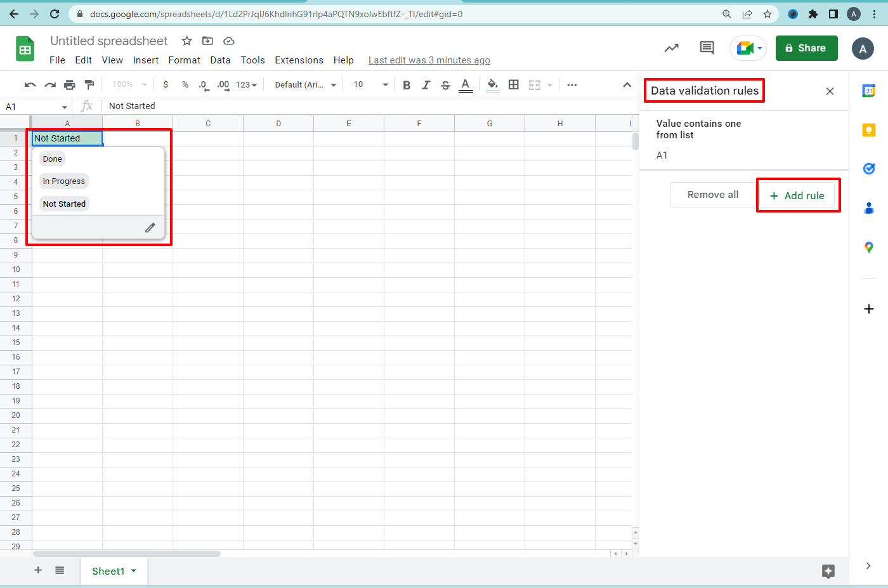
Task: Toggle strikethrough formatting
Action: tap(445, 85)
